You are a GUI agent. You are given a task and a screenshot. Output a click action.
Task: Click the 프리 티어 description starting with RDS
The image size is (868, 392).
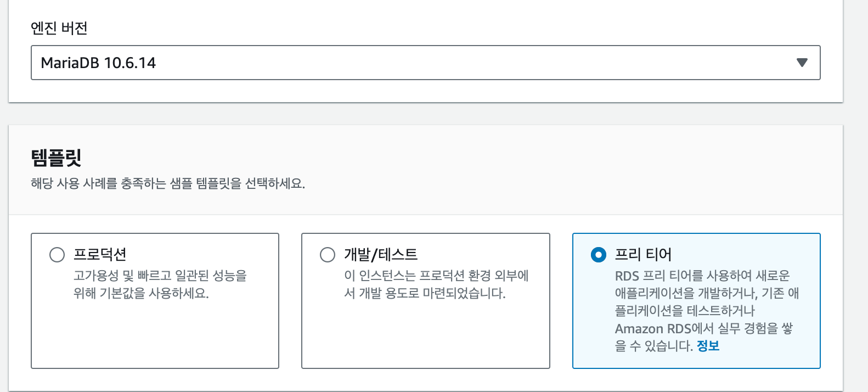pos(707,311)
